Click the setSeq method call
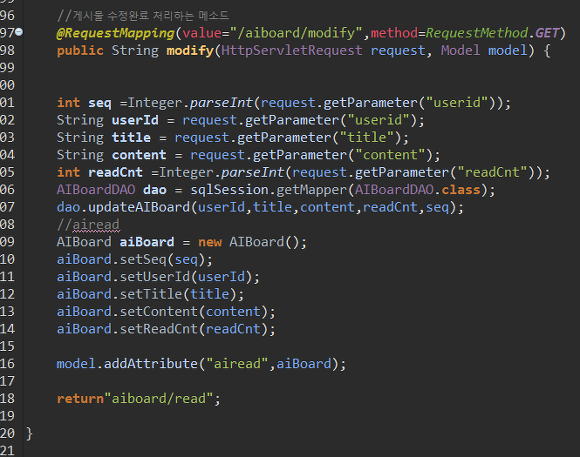Screen dimensions: 580x457 point(143,259)
